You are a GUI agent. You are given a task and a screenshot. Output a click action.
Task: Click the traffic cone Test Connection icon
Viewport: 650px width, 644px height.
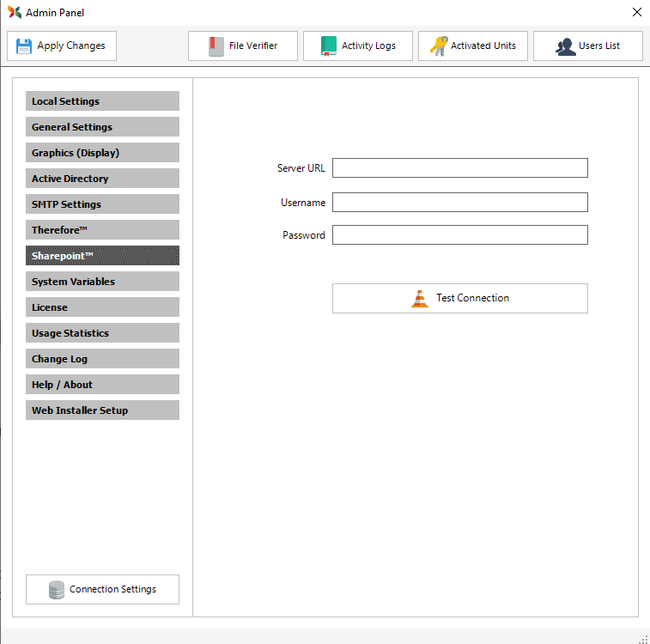[420, 299]
